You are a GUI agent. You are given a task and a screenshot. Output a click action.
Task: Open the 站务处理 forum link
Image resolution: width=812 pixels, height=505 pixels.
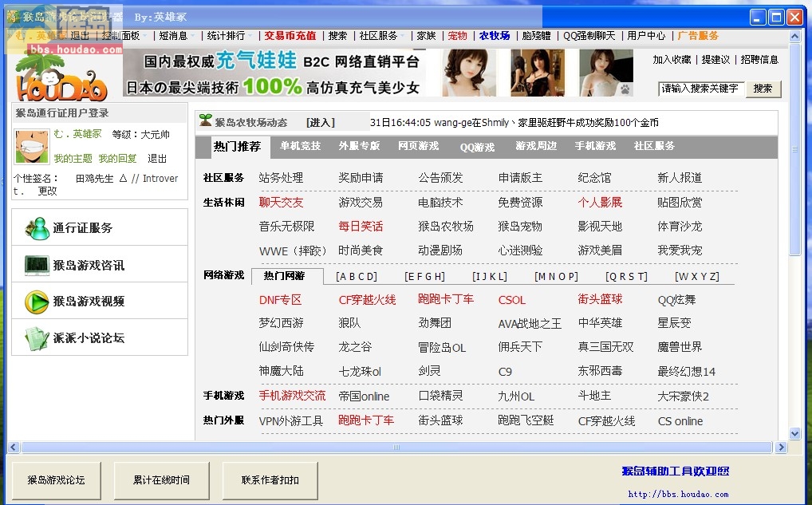282,178
